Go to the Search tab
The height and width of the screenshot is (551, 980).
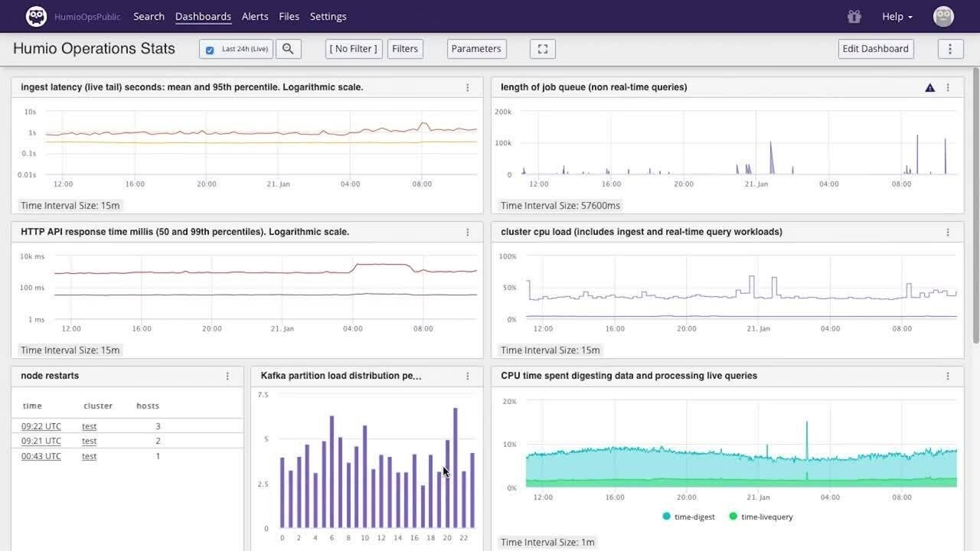click(x=149, y=16)
